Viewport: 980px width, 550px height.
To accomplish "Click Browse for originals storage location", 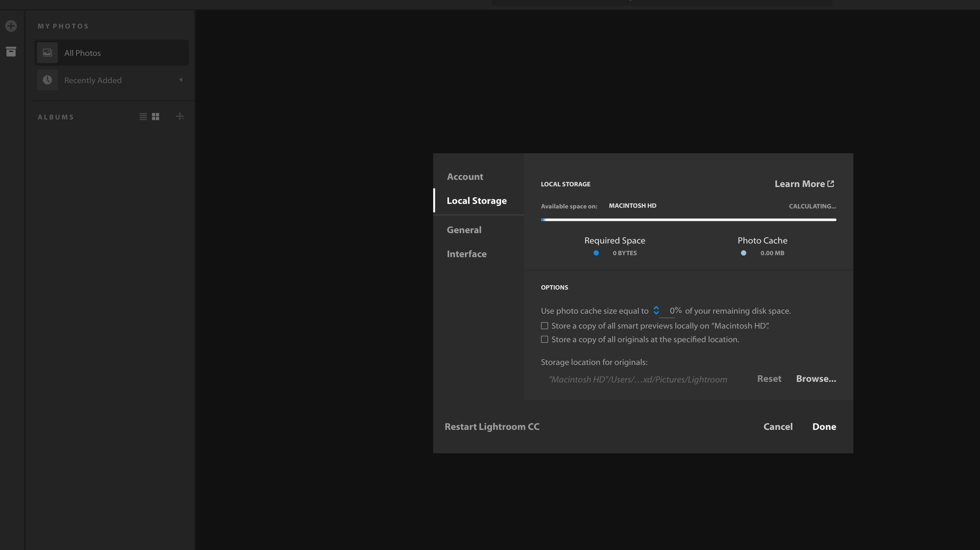I will click(x=816, y=379).
